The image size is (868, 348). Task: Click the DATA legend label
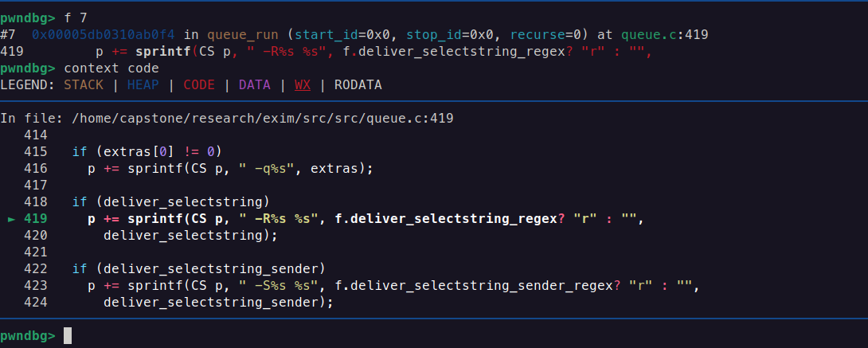click(256, 84)
